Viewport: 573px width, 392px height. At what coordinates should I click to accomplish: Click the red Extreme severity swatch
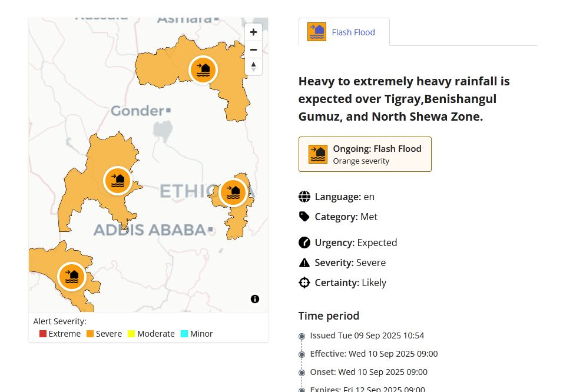[x=43, y=334]
